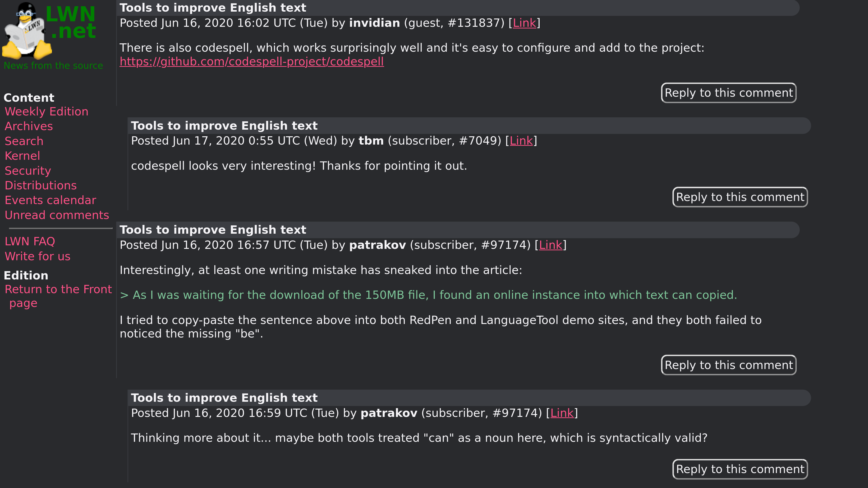Reply to invidian's codespell comment
868x488 pixels.
[x=729, y=93]
